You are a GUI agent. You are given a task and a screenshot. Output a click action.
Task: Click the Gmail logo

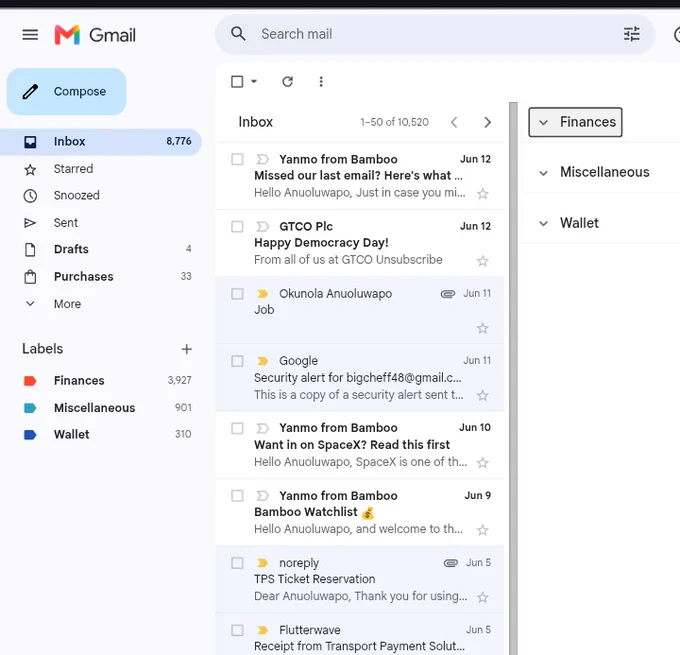click(x=95, y=35)
